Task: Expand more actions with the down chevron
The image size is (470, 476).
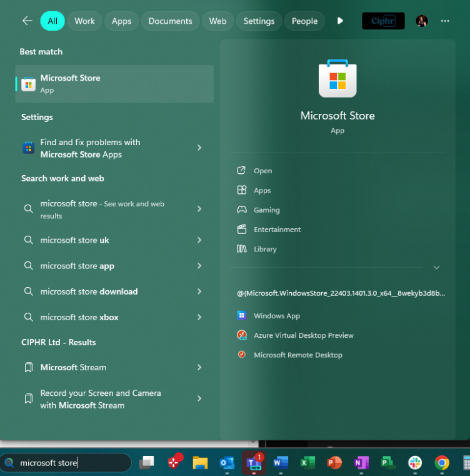Action: click(436, 268)
